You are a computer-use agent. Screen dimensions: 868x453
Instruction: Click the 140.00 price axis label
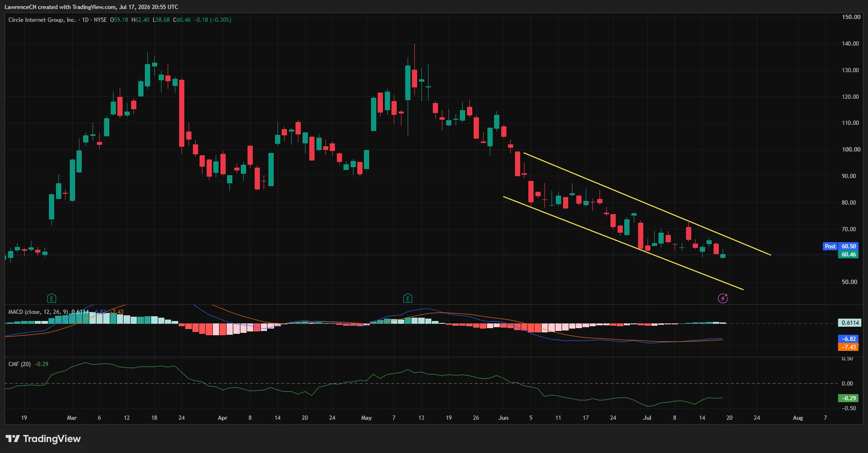point(850,44)
